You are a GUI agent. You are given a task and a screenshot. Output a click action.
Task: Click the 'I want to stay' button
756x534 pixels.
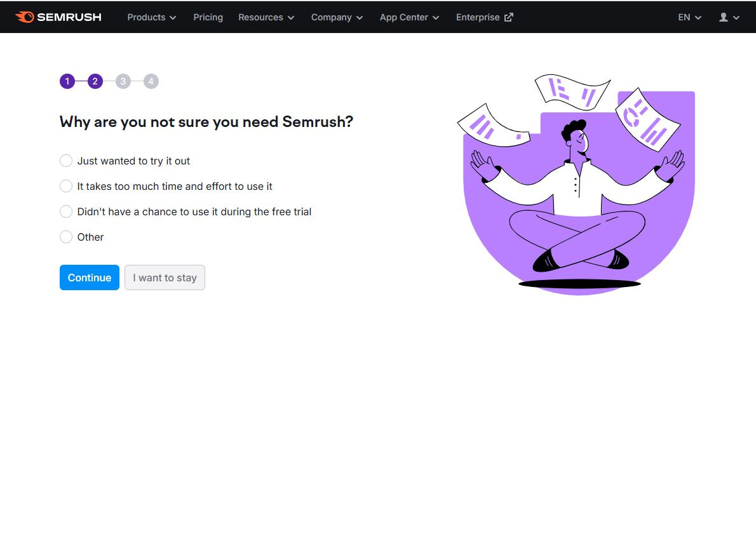click(165, 277)
